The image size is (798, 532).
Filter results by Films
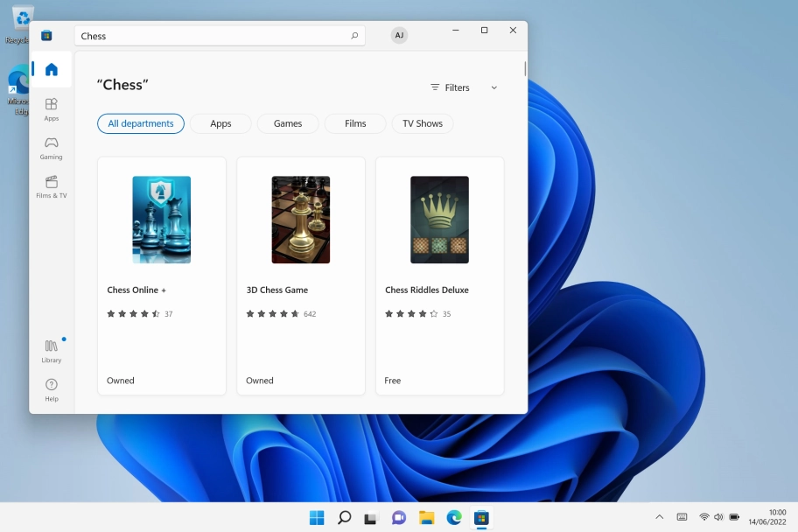click(x=355, y=123)
